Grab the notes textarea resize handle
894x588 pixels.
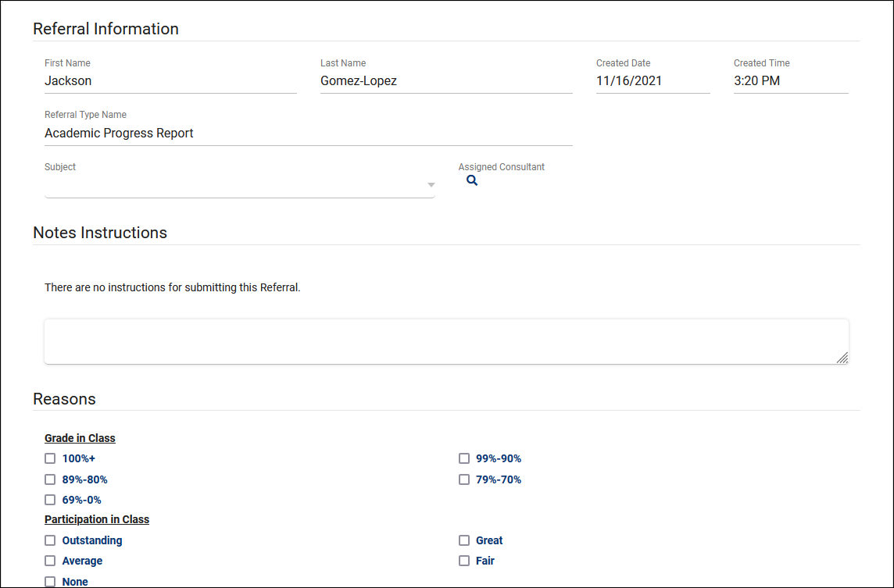coord(842,358)
